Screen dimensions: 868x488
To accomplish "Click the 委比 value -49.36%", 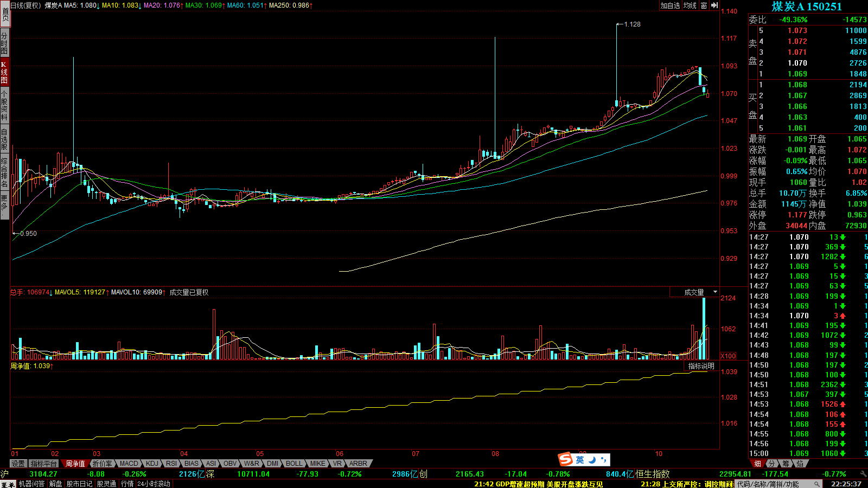I will coord(794,20).
